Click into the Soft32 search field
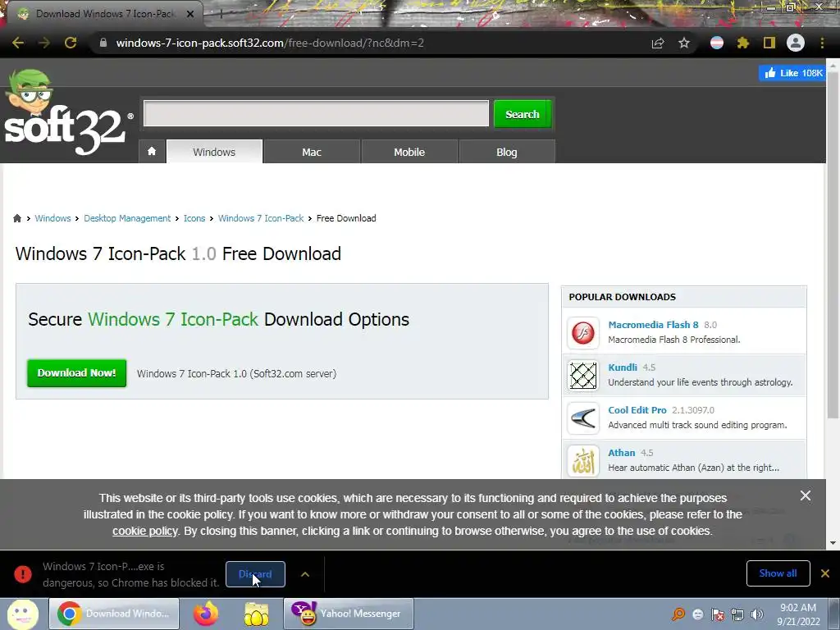 coord(316,113)
